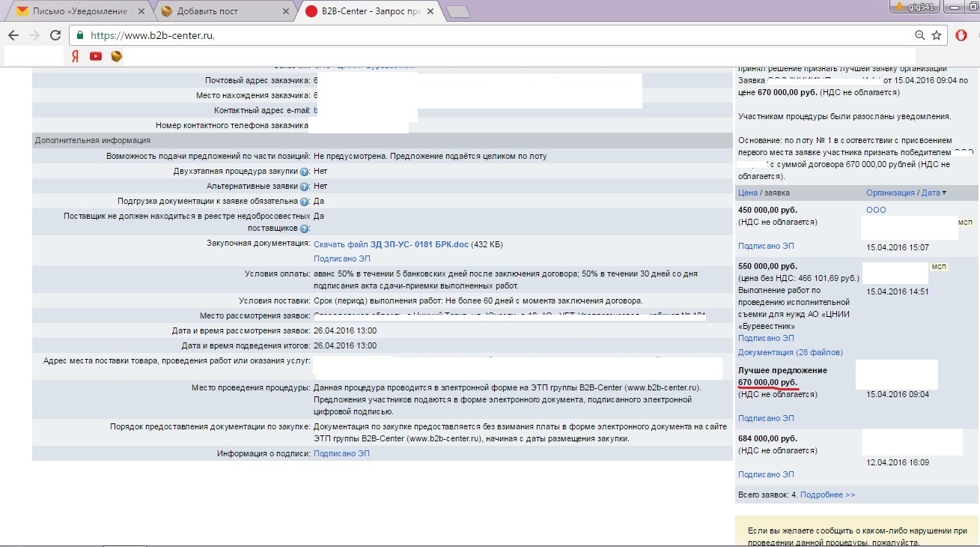Screen dimensions: 980x547
Task: Open Документация (28 файлов) link
Action: coord(791,352)
